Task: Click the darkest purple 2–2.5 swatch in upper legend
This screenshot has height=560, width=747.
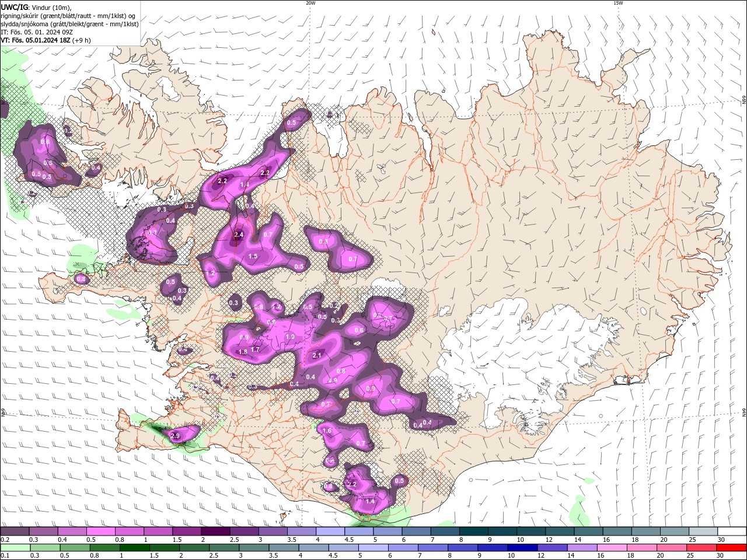Action: (215, 531)
